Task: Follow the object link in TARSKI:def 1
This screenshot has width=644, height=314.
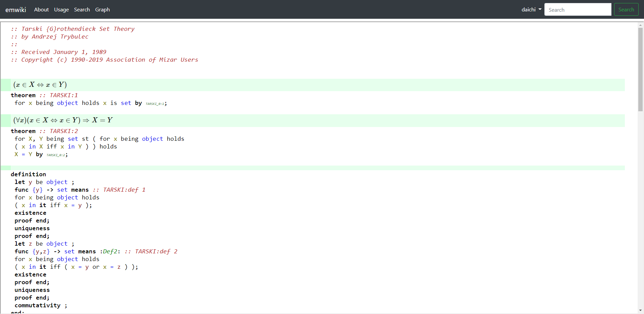Action: point(67,197)
